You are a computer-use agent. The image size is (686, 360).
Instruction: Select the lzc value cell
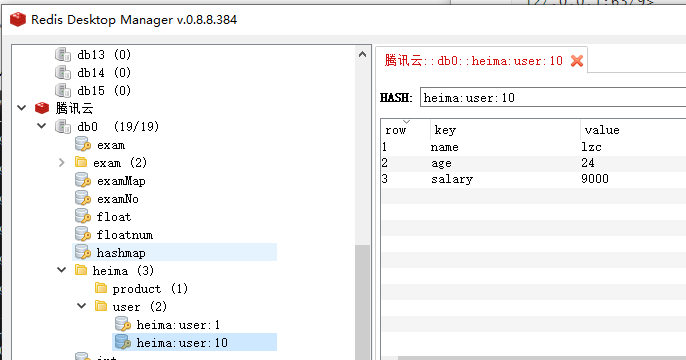[592, 147]
